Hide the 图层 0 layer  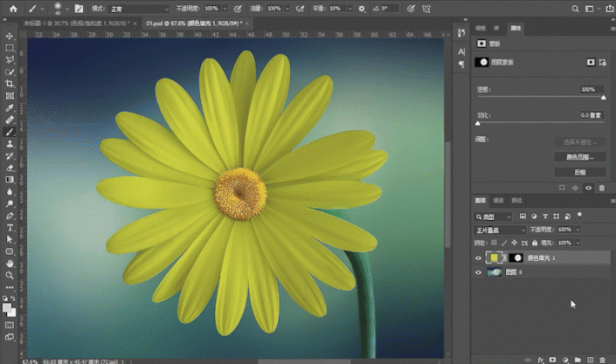[478, 273]
